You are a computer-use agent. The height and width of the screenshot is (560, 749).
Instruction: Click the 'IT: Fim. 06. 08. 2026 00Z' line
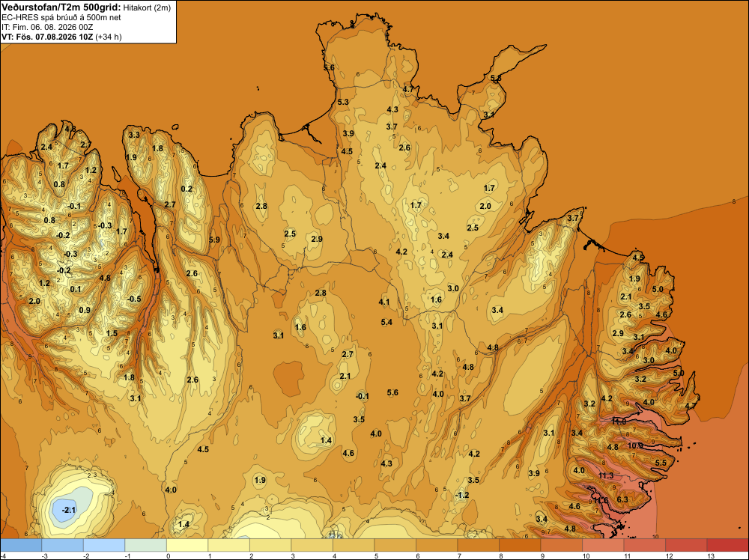pos(48,27)
